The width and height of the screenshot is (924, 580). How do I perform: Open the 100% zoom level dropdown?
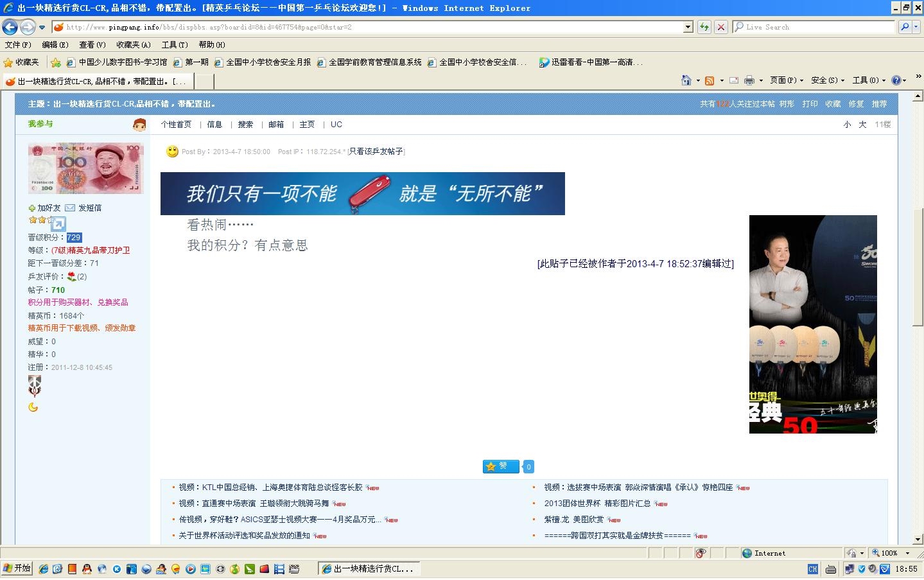click(x=907, y=553)
